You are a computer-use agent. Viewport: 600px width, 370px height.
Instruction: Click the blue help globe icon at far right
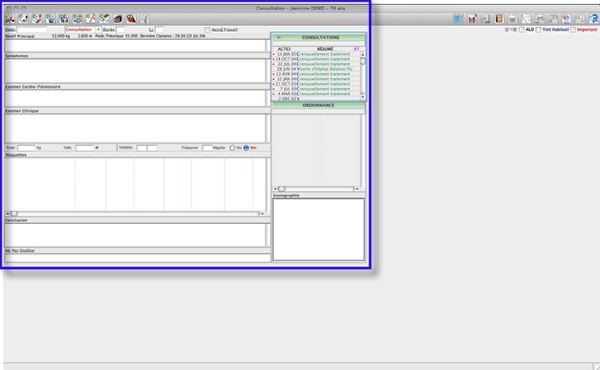pyautogui.click(x=593, y=19)
